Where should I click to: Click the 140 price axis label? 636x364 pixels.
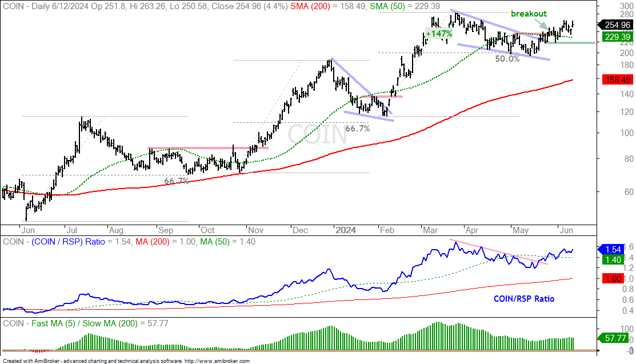627,94
